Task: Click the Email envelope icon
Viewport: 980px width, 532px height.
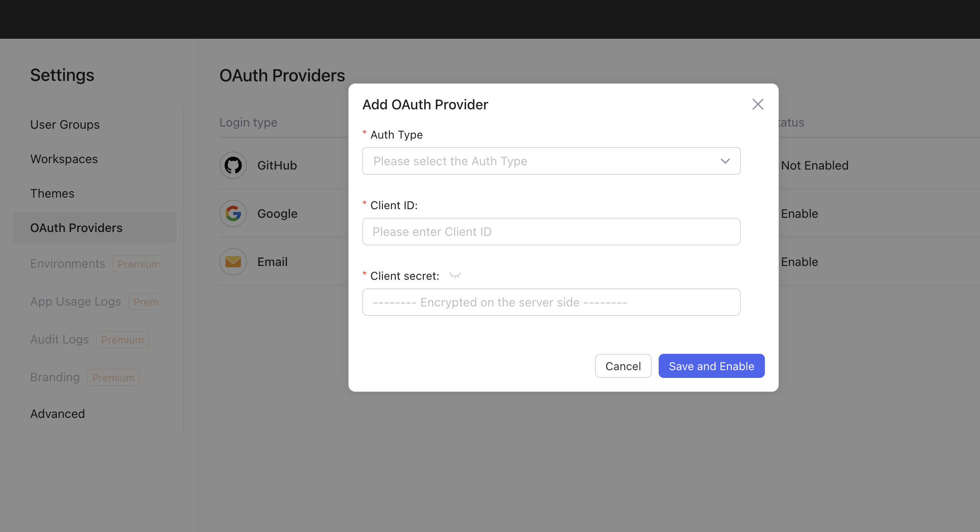Action: click(x=233, y=262)
